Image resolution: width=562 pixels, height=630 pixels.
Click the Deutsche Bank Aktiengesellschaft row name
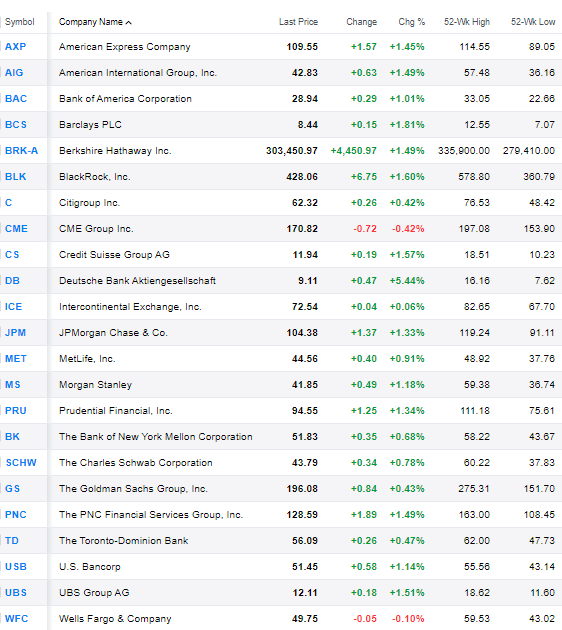[x=137, y=280]
